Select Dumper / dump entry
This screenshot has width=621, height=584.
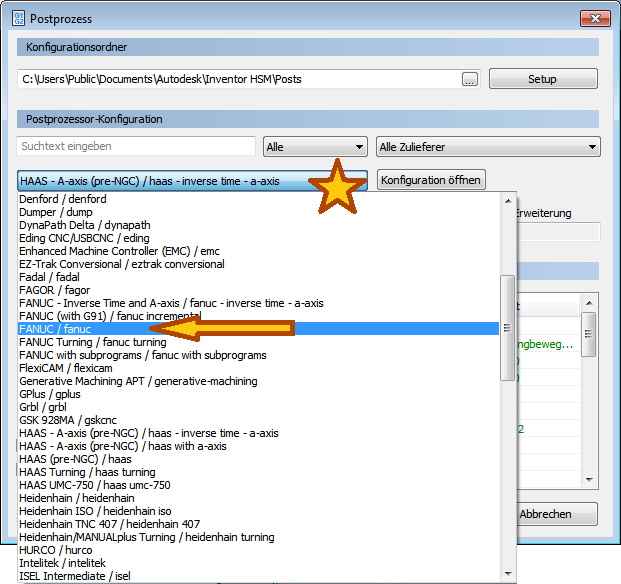(x=258, y=212)
